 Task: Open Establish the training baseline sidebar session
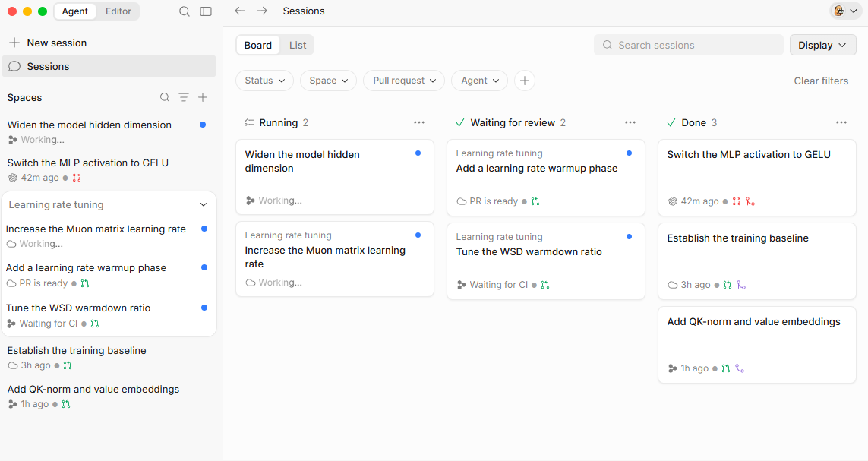[x=109, y=358]
